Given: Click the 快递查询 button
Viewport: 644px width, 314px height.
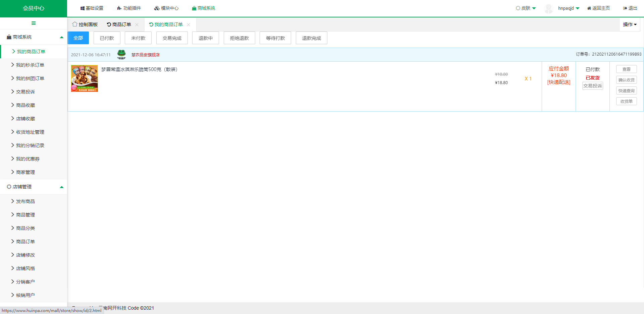Looking at the screenshot, I should [626, 91].
